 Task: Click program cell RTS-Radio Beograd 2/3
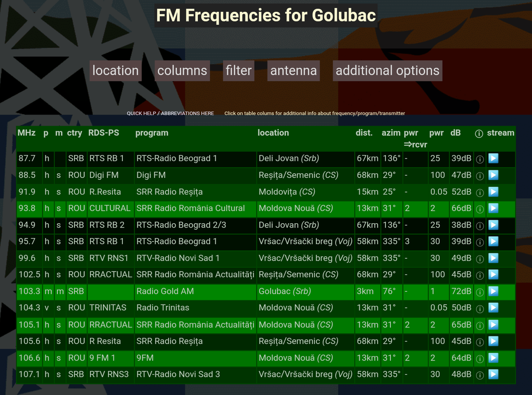(195, 225)
